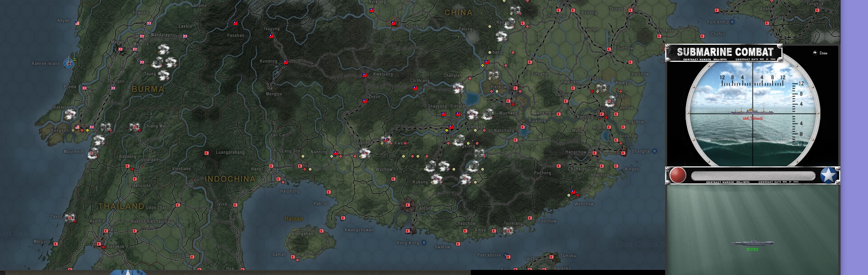
Task: Click the Paoshan city label
Action: 236,36
